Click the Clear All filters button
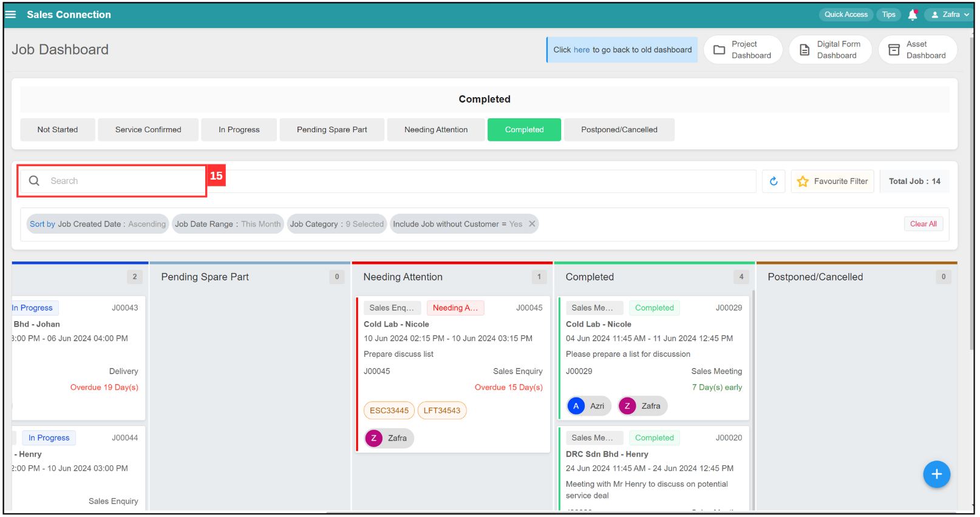Screen dimensions: 980x517 (923, 224)
